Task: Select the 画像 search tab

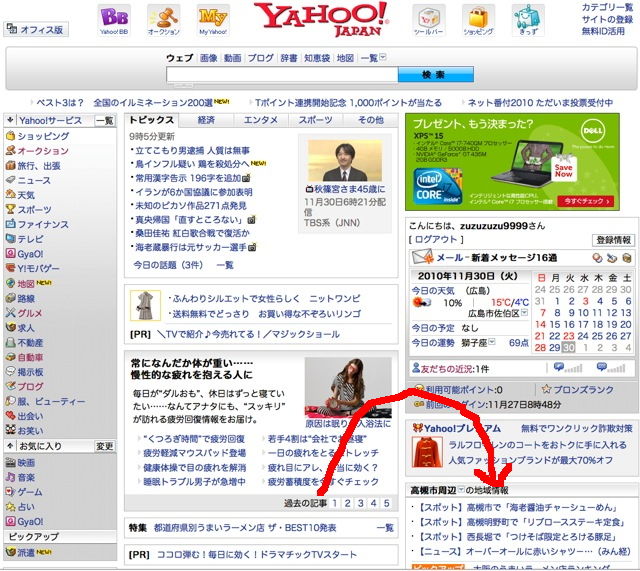Action: 209,58
